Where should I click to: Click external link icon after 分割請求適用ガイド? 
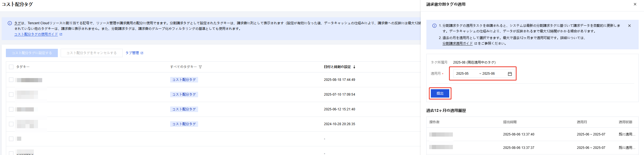(476, 43)
